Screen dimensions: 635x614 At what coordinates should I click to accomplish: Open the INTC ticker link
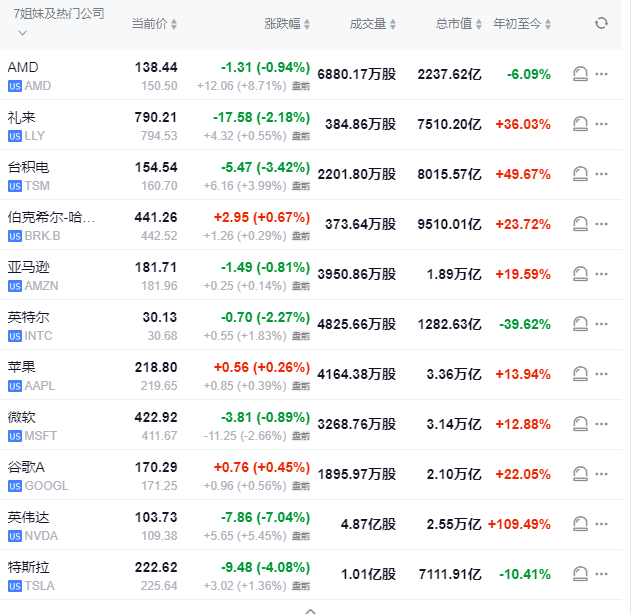(x=38, y=336)
